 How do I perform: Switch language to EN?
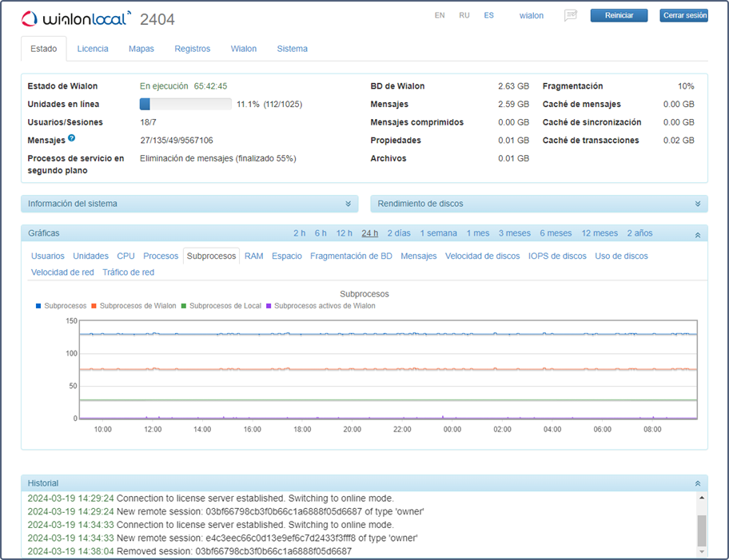click(440, 15)
